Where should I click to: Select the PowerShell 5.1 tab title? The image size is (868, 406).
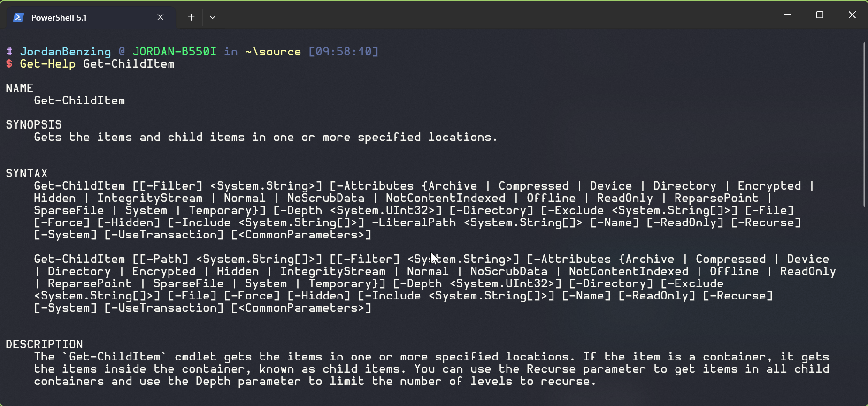59,18
